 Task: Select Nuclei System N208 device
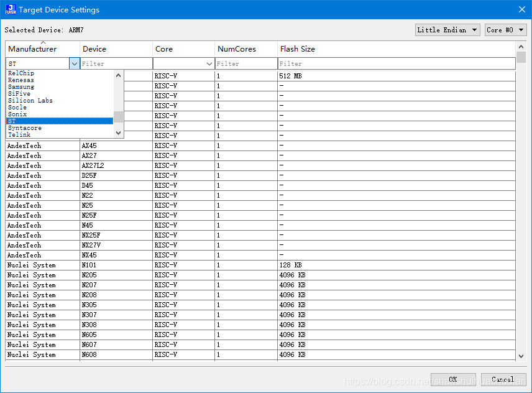pos(260,295)
